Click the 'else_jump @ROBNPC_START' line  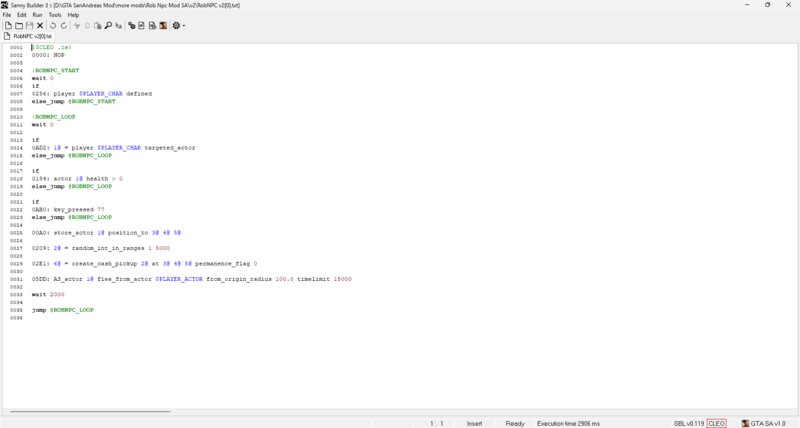pos(73,102)
